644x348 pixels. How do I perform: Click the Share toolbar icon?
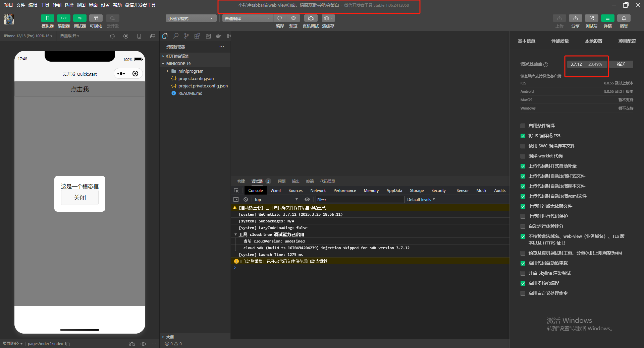click(575, 18)
